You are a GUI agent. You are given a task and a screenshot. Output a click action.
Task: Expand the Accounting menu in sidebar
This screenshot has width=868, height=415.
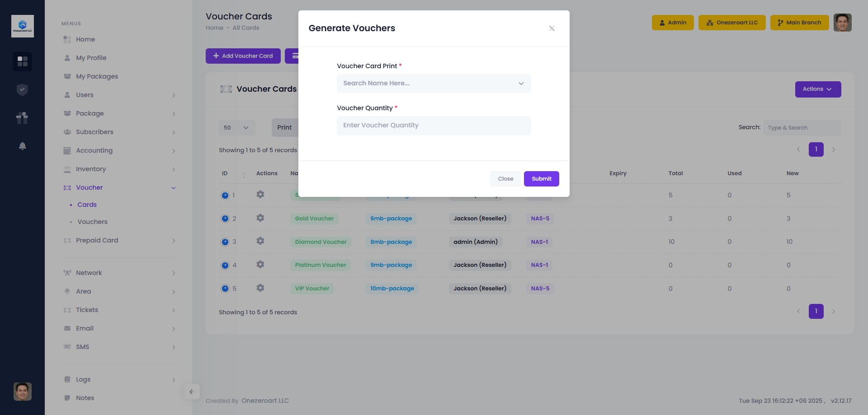94,150
